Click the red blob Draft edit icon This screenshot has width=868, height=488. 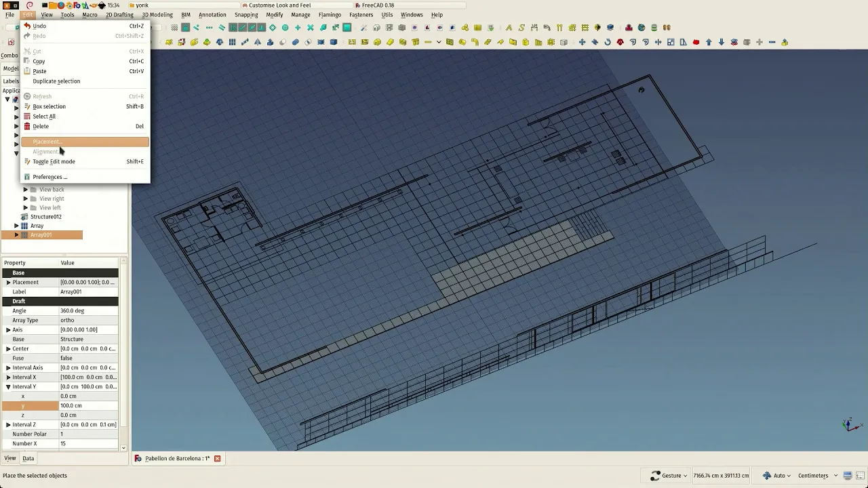[696, 42]
